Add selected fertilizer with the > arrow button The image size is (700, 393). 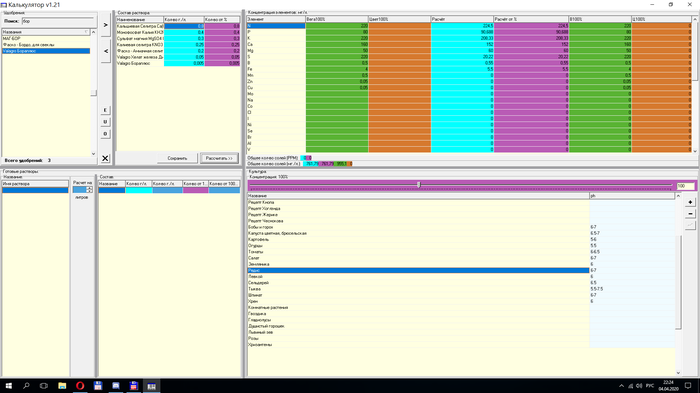pyautogui.click(x=105, y=25)
